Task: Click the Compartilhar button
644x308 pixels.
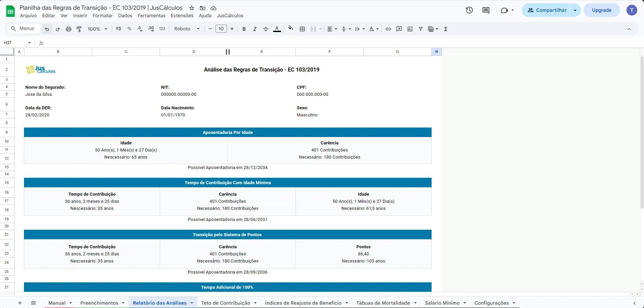Action: [x=546, y=10]
